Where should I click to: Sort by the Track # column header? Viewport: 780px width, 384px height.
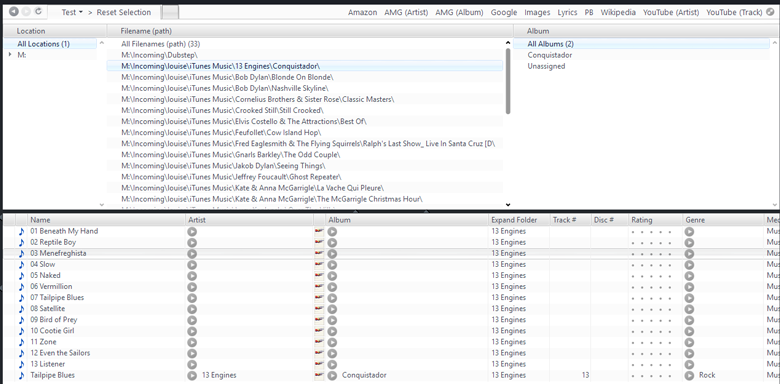coord(570,220)
